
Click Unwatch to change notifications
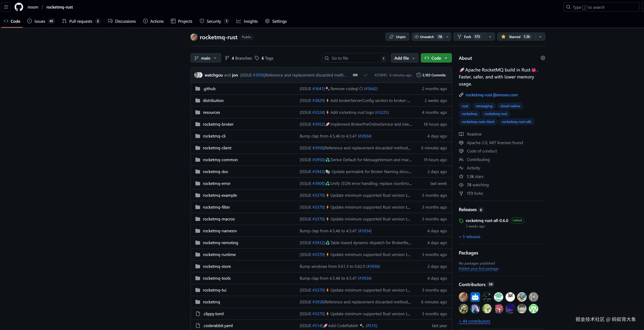click(427, 37)
